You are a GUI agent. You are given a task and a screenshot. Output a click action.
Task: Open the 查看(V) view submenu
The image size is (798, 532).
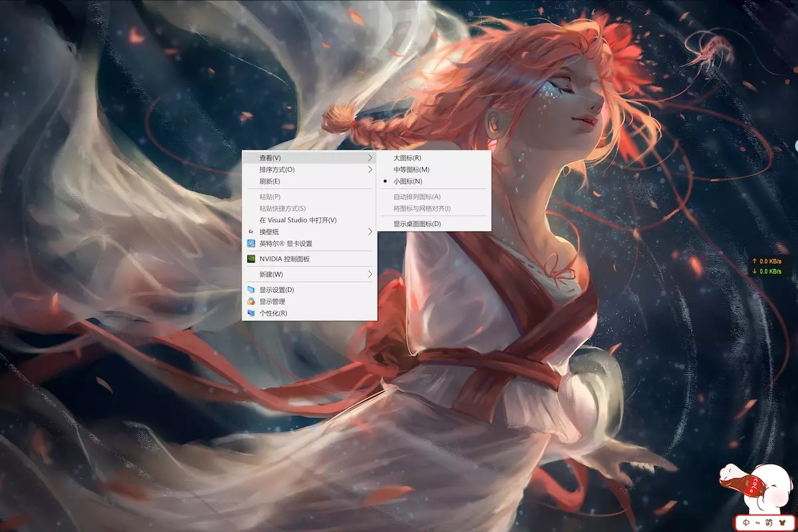pos(309,158)
